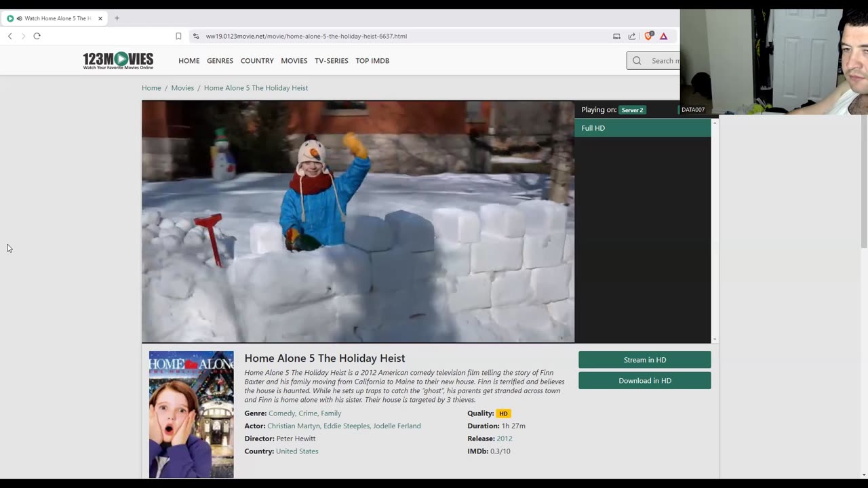This screenshot has height=488, width=868.
Task: Share this page using the share icon
Action: [x=632, y=36]
